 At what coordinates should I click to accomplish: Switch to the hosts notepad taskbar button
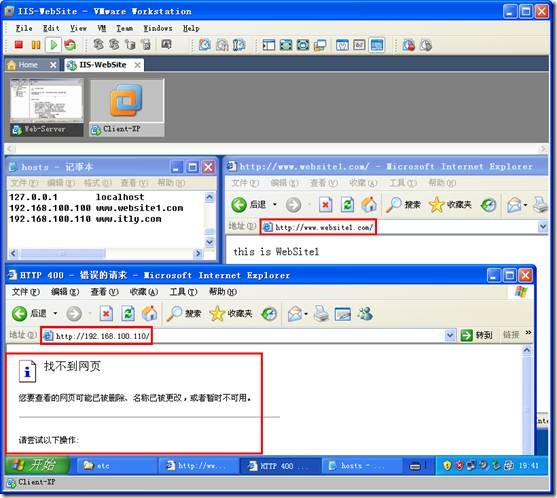(361, 466)
